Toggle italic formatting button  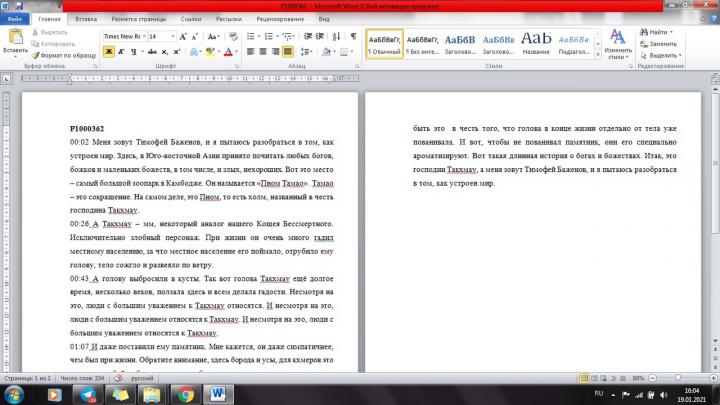[x=121, y=51]
